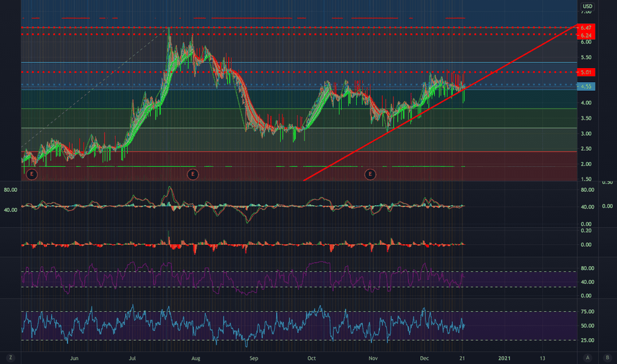This screenshot has width=617, height=364.
Task: Click the 13 date label on time axis
Action: [542, 358]
